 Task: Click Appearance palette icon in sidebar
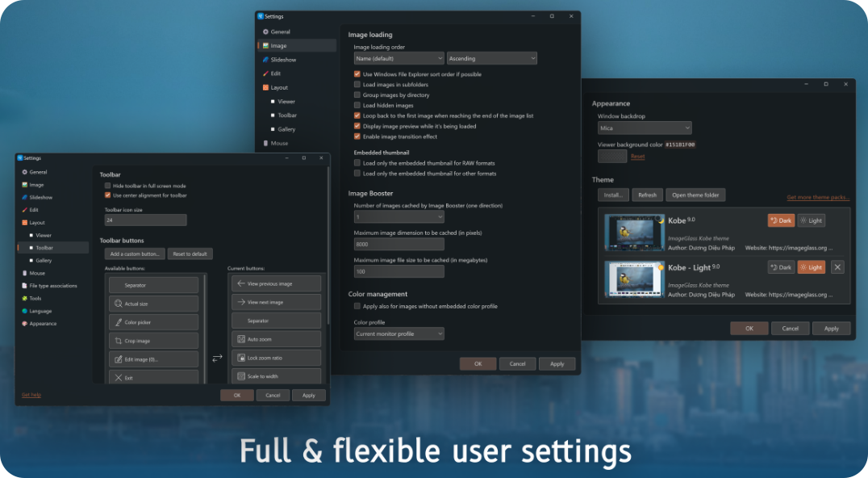(24, 324)
